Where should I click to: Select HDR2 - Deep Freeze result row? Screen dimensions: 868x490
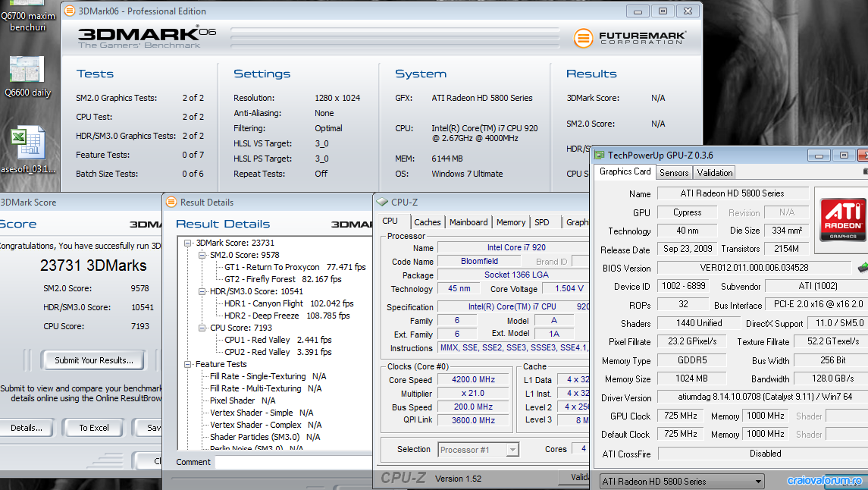pos(287,316)
